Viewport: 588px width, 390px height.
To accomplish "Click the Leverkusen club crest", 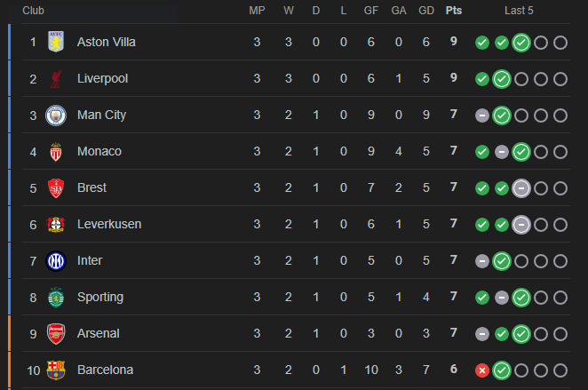I will click(x=56, y=225).
